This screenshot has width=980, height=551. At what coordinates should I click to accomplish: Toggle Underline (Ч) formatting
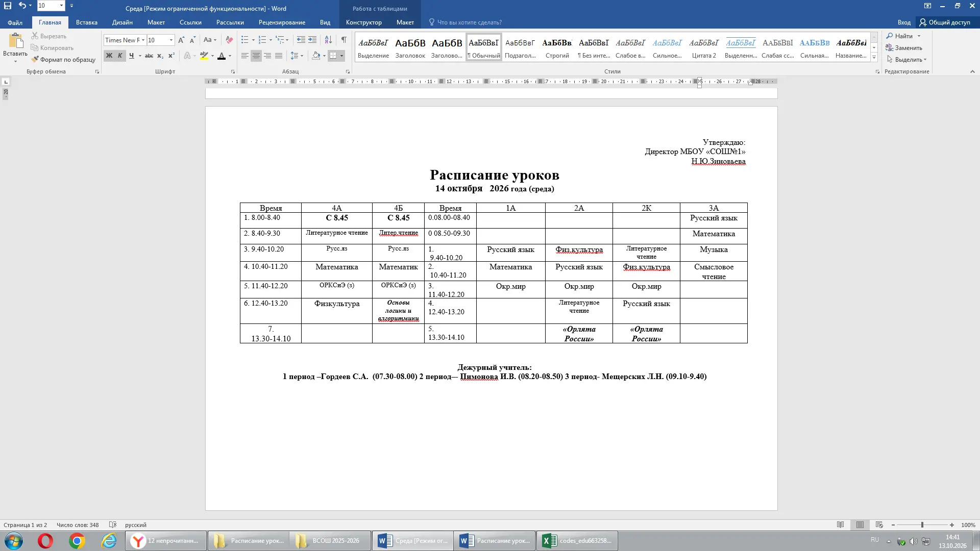pos(131,56)
